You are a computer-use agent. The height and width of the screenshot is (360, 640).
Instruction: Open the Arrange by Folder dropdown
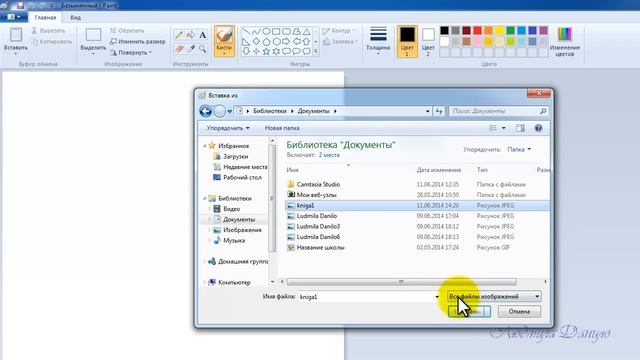(519, 149)
